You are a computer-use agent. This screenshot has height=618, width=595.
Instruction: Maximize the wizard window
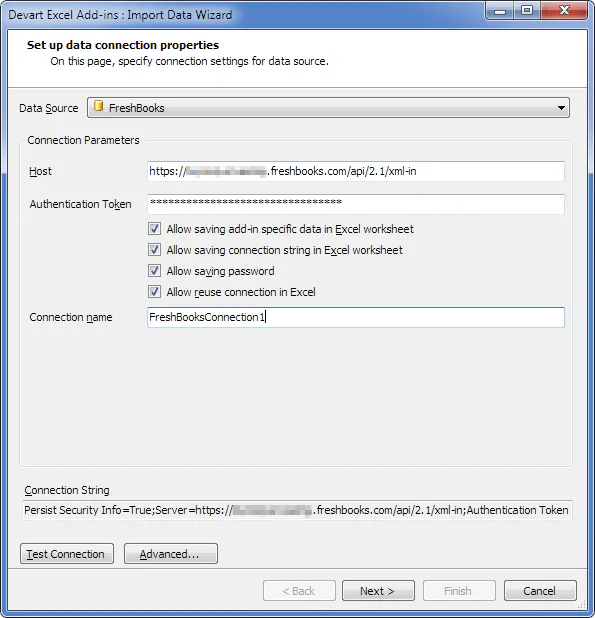pos(527,11)
